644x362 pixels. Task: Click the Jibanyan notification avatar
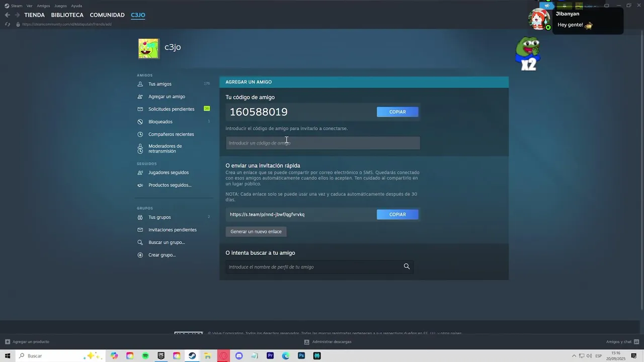539,19
